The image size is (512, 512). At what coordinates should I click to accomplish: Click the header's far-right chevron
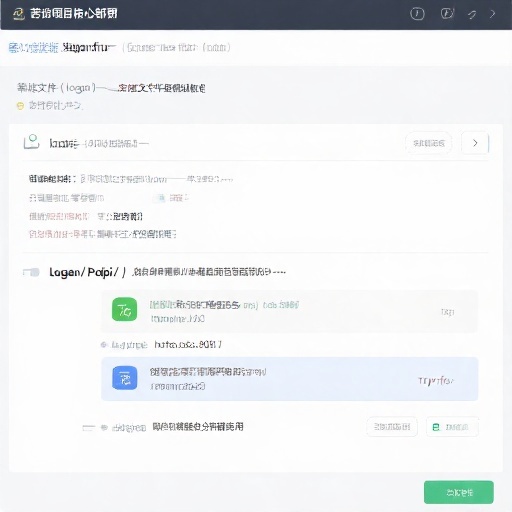pyautogui.click(x=493, y=14)
